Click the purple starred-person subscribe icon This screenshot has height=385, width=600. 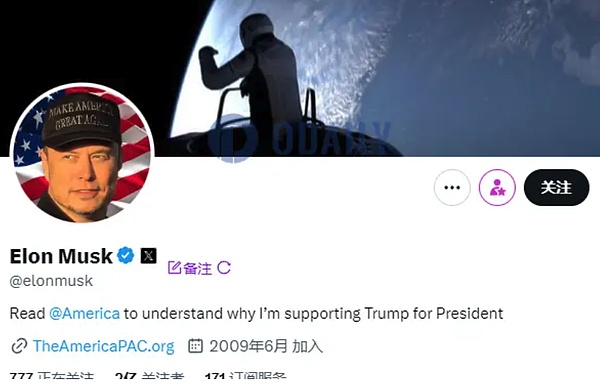497,188
